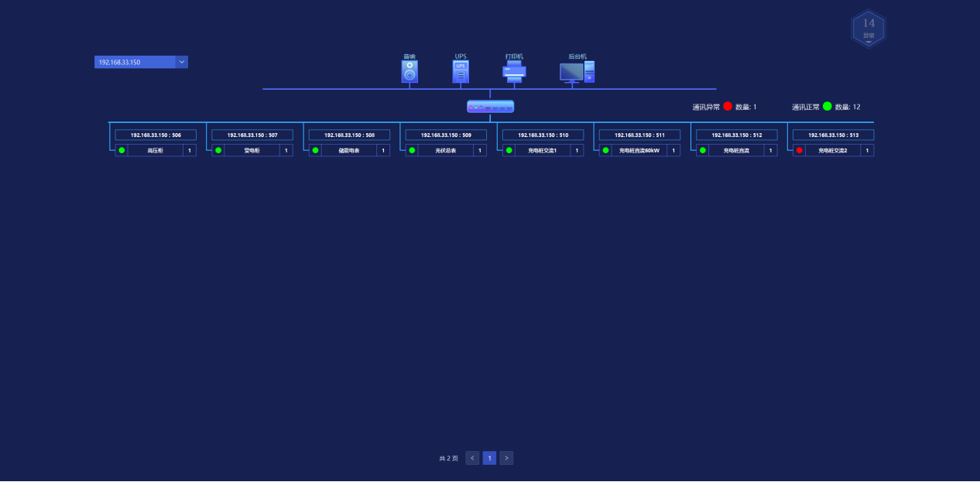
Task: Select page number 1 in pagination
Action: [x=489, y=458]
